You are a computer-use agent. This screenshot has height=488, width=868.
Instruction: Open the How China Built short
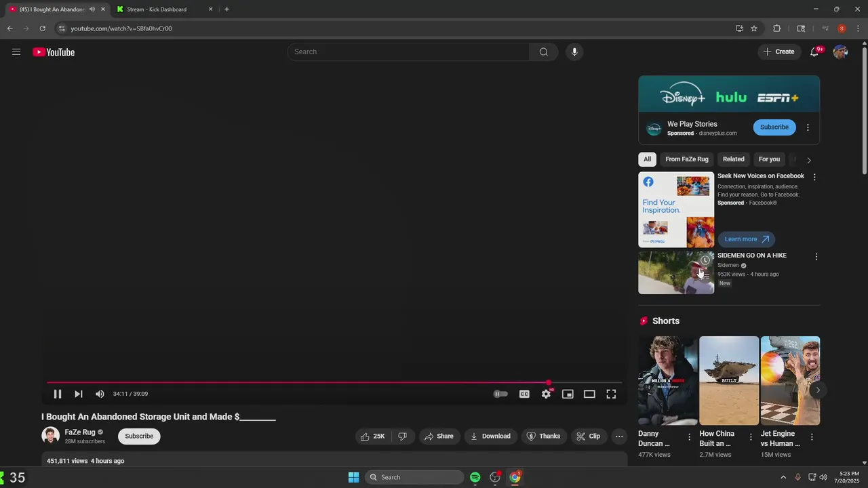tap(729, 380)
